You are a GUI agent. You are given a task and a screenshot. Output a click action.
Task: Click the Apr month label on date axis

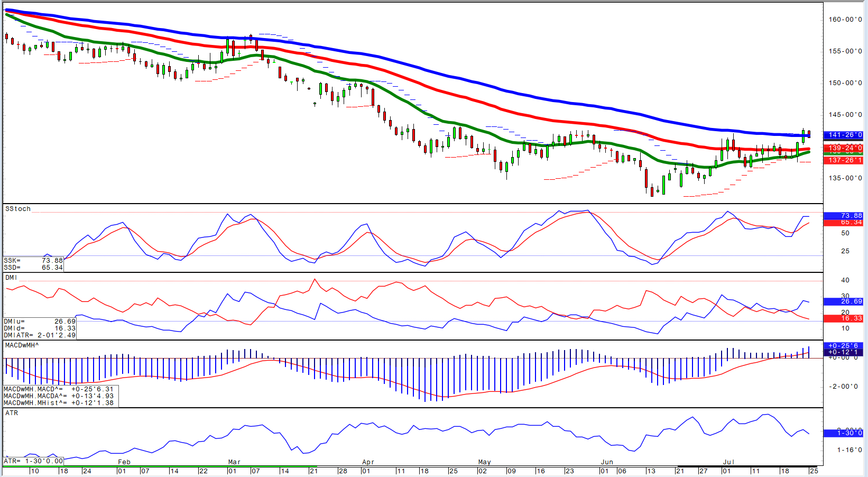click(x=368, y=462)
